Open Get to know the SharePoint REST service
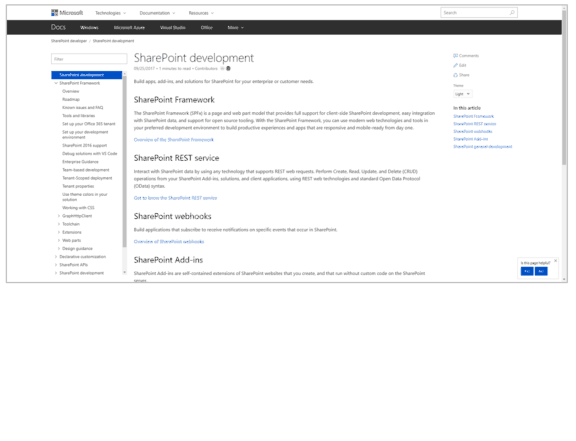This screenshot has width=576, height=441. click(x=175, y=198)
